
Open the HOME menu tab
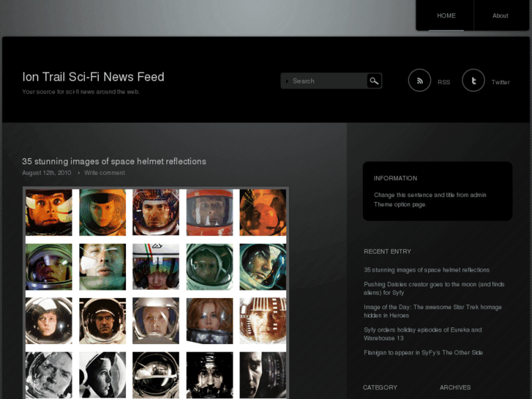pos(446,15)
